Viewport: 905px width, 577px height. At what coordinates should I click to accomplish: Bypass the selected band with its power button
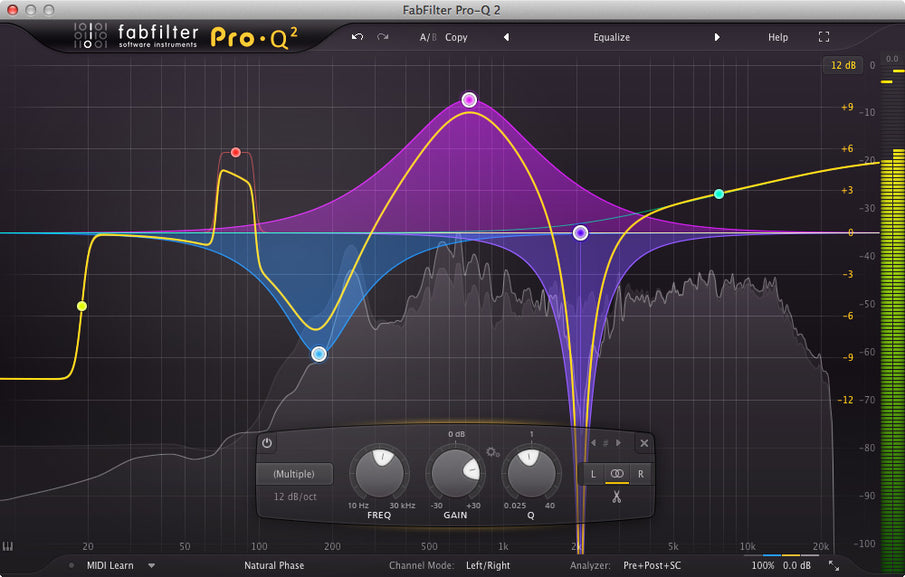click(x=266, y=442)
